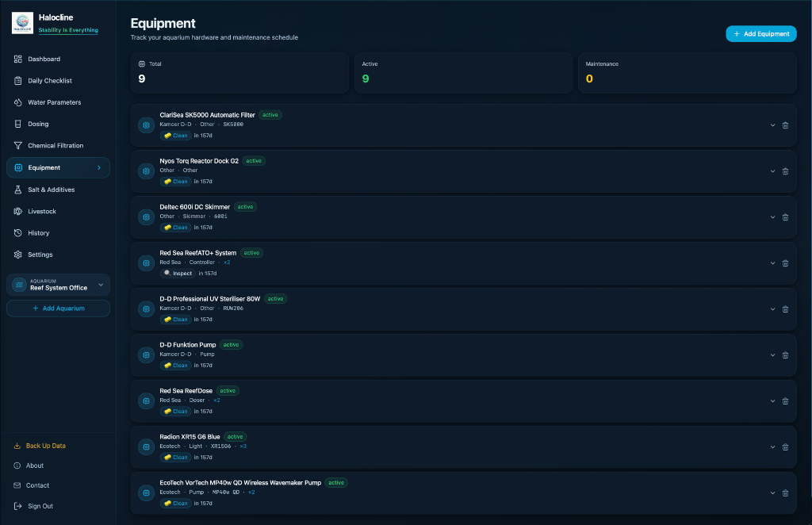Expand ClariSea SK5000 Automatic Filter details

772,126
